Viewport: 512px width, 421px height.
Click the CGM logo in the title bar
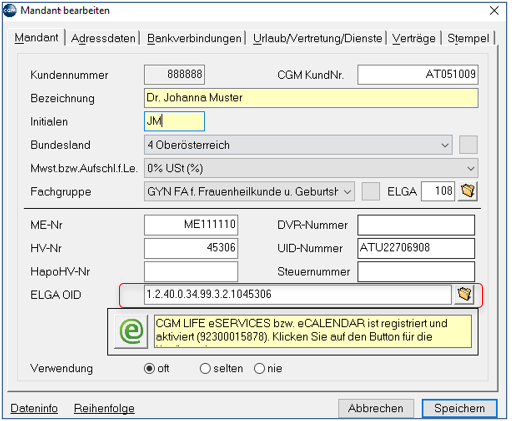(10, 10)
